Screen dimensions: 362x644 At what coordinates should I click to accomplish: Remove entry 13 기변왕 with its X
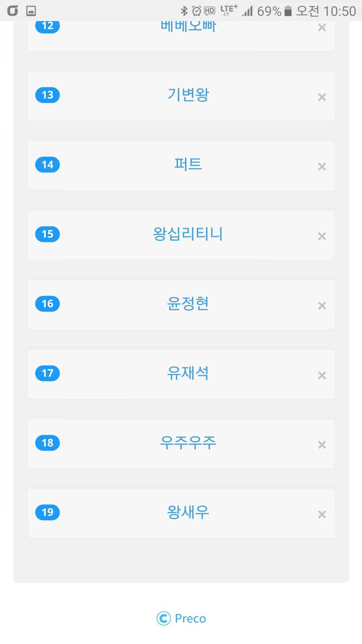(322, 97)
